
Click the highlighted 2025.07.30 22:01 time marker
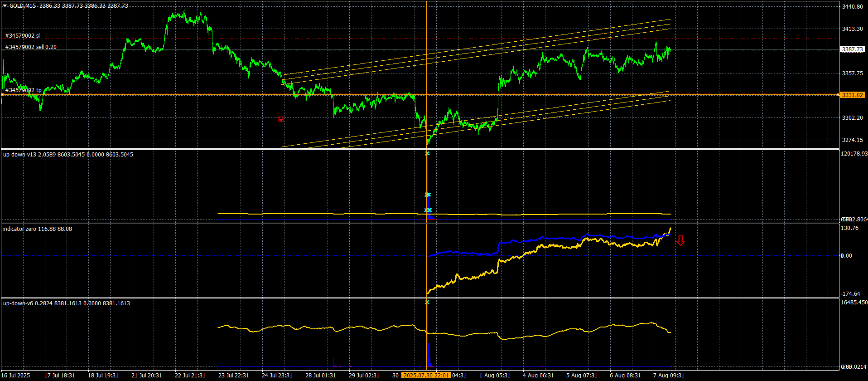coord(426,376)
